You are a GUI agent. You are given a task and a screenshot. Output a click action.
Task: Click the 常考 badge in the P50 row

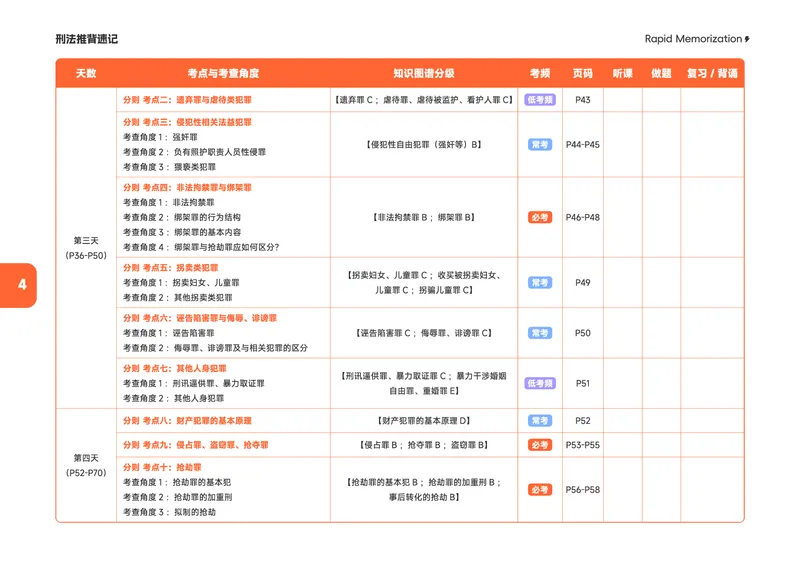coord(540,333)
